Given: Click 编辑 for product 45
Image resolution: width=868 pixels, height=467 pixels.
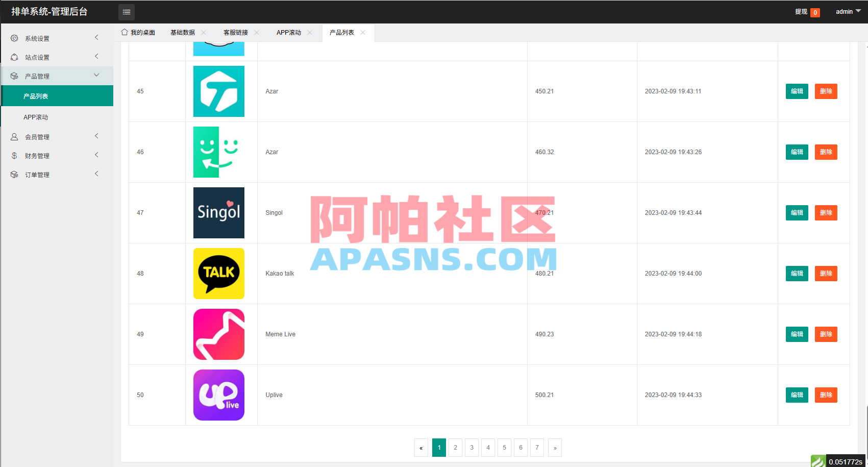Looking at the screenshot, I should [797, 91].
